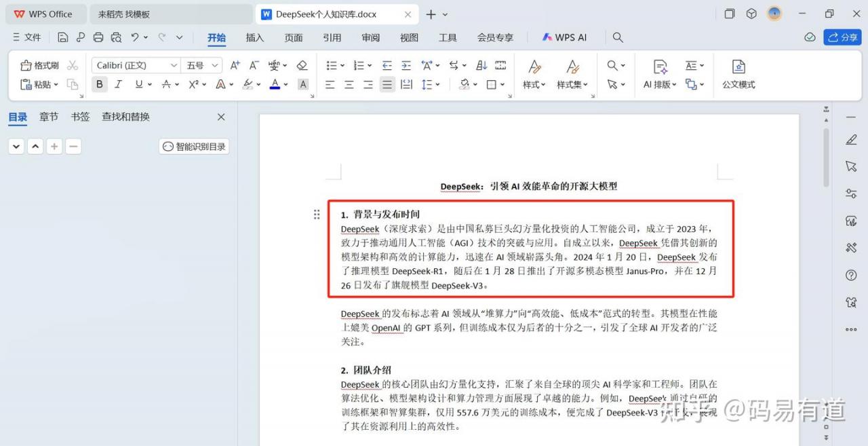Switch to the 插入 ribbon tab

[255, 37]
